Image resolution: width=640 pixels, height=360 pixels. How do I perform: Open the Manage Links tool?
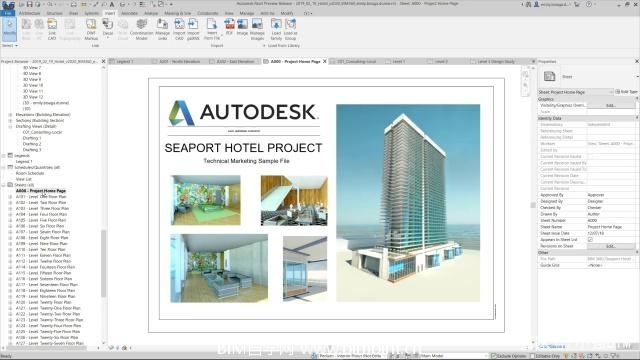162,29
